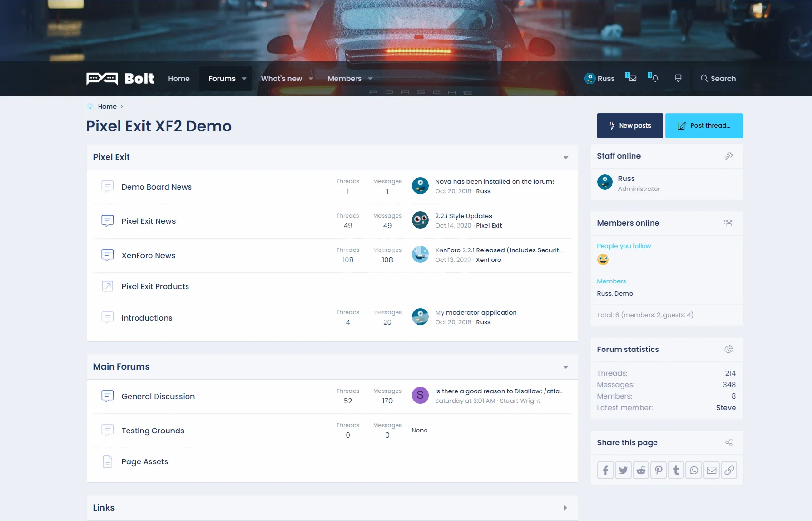
Task: Click the Pixel Exit avatar beside 2.2.1 Style Updates
Action: click(x=420, y=220)
